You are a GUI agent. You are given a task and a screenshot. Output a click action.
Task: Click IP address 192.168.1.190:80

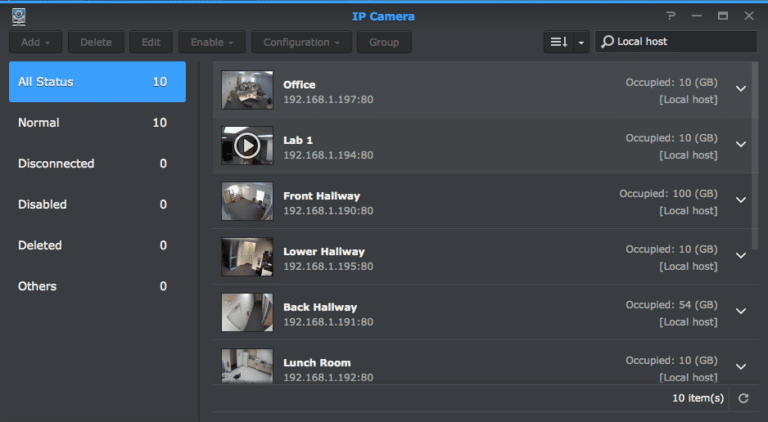pos(328,211)
